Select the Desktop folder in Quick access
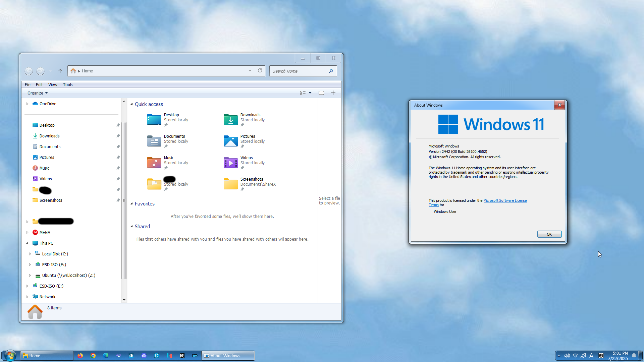This screenshot has width=644, height=362. [168, 120]
